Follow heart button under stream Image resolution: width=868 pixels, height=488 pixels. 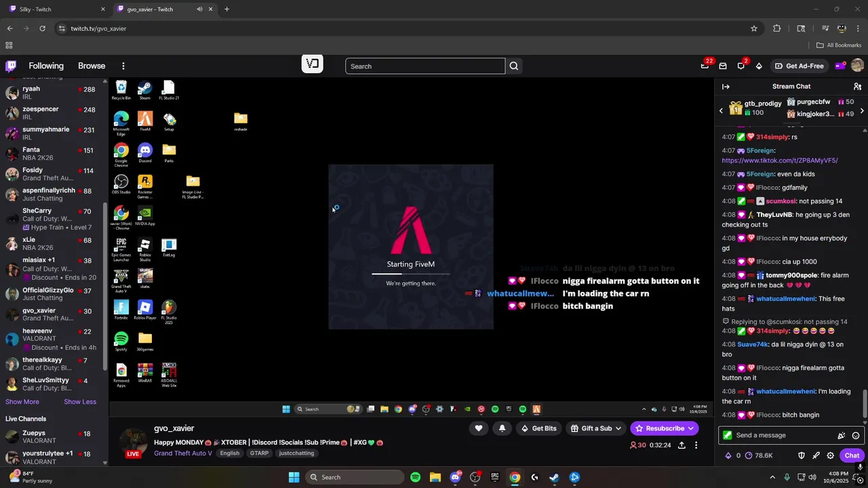478,428
